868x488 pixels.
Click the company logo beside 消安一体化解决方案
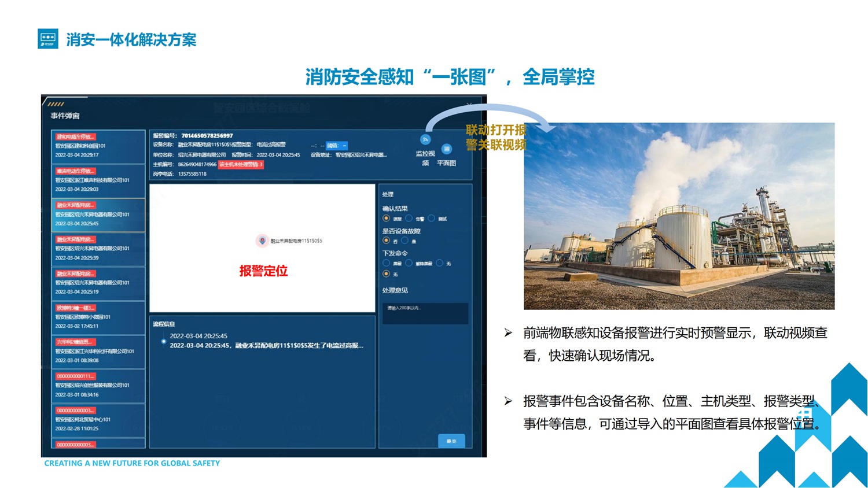[48, 39]
